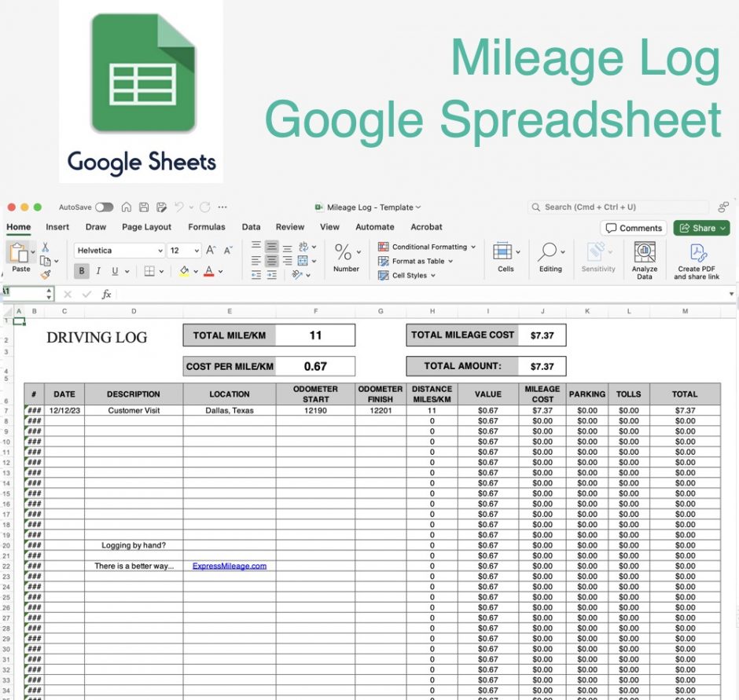Click the text Orientation icon

point(297,275)
